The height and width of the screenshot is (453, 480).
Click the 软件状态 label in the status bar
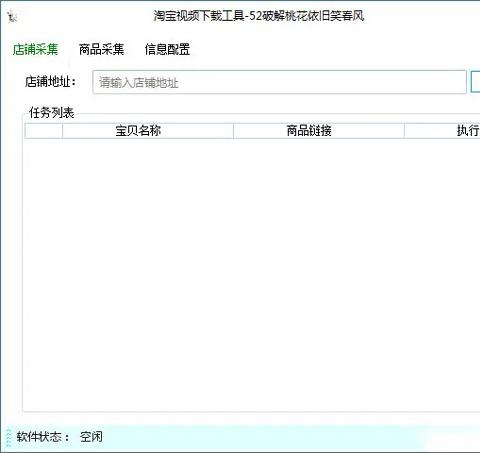point(43,436)
